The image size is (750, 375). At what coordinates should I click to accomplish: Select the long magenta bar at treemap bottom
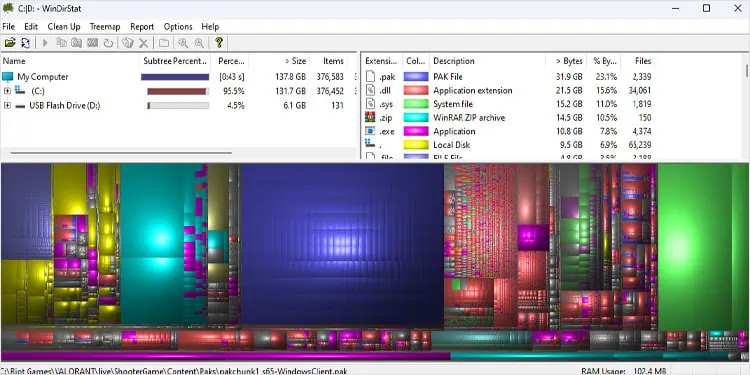[226, 356]
